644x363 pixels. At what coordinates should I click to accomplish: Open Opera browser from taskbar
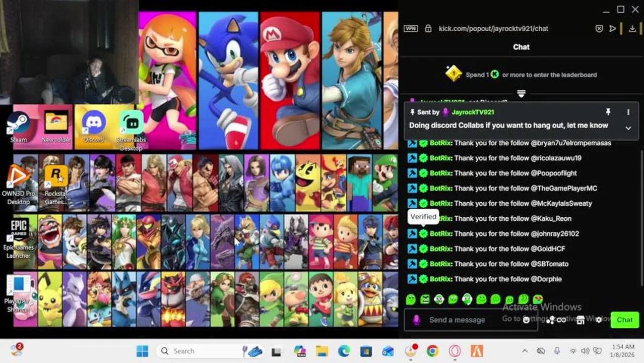(455, 351)
